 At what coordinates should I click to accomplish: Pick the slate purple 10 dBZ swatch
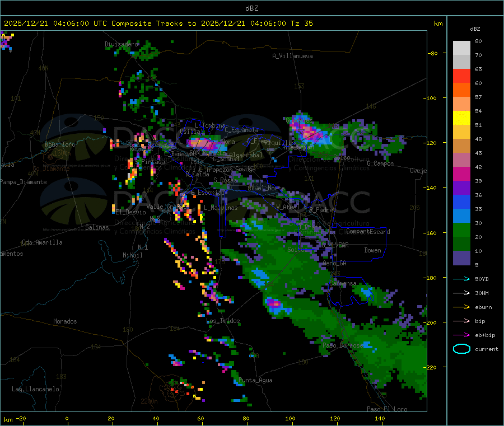tap(461, 258)
